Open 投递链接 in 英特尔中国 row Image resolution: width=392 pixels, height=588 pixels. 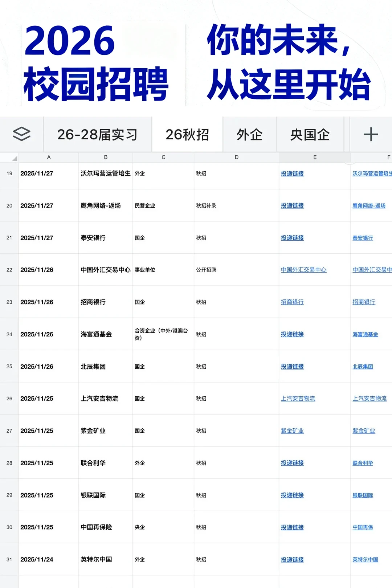(292, 560)
